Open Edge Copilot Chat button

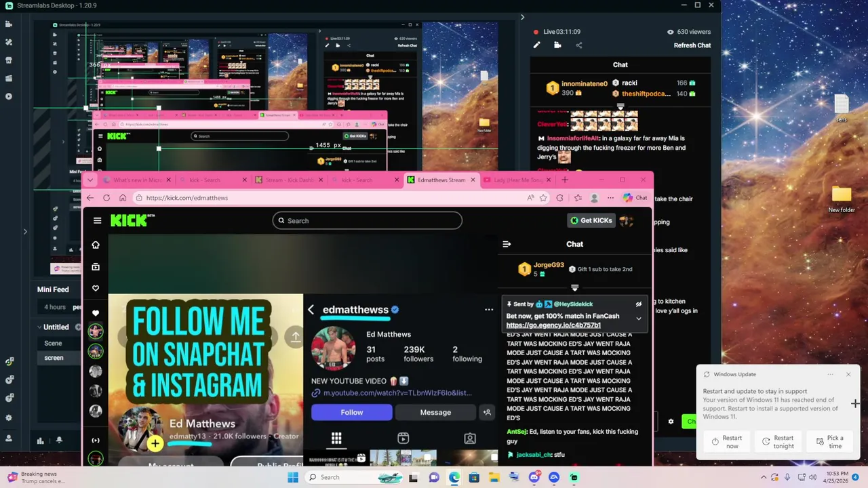click(635, 198)
